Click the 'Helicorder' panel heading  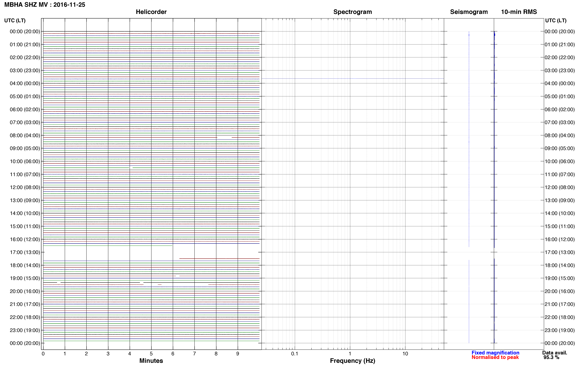[151, 12]
